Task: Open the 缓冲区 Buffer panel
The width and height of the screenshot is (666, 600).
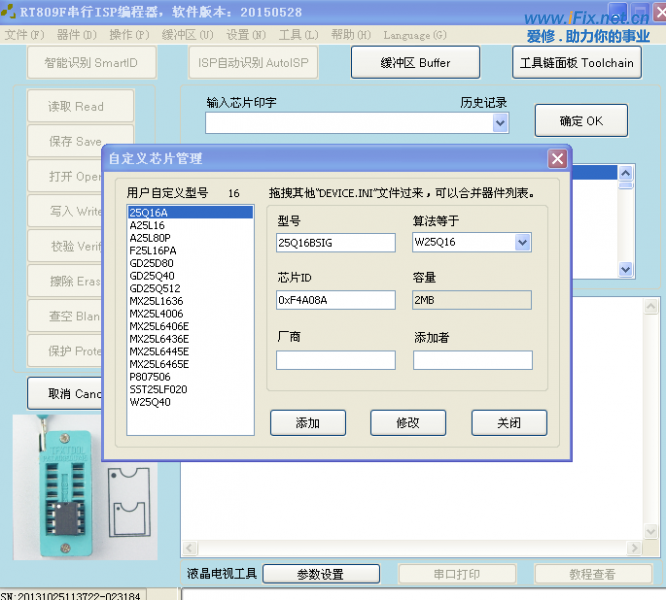Action: (x=415, y=63)
